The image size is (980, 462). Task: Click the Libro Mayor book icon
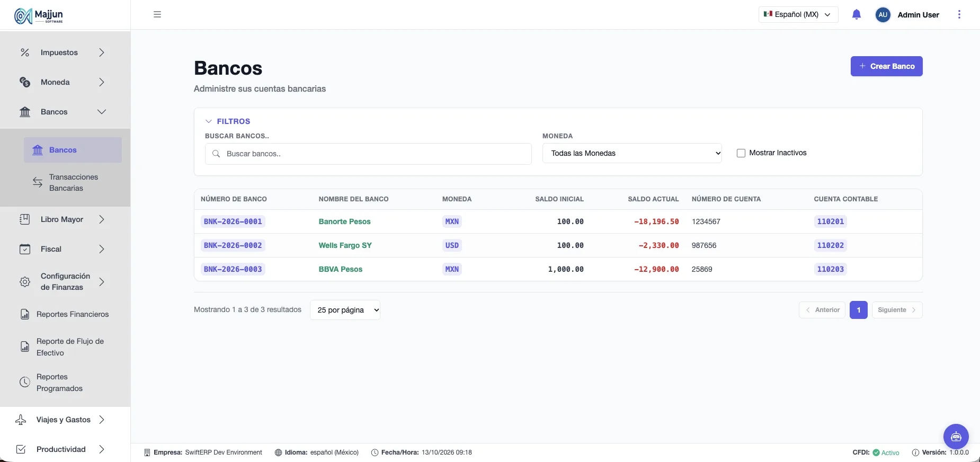pos(25,219)
